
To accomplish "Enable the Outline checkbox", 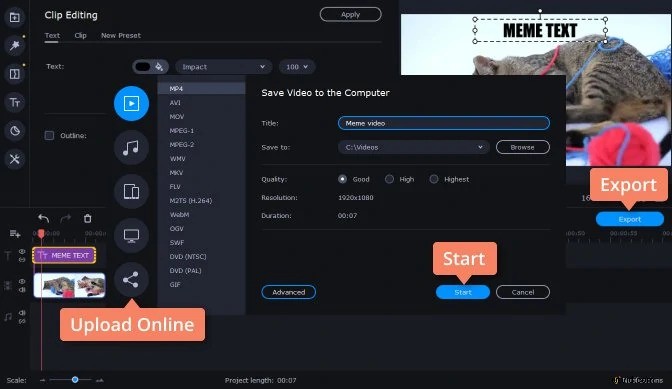I will click(49, 136).
